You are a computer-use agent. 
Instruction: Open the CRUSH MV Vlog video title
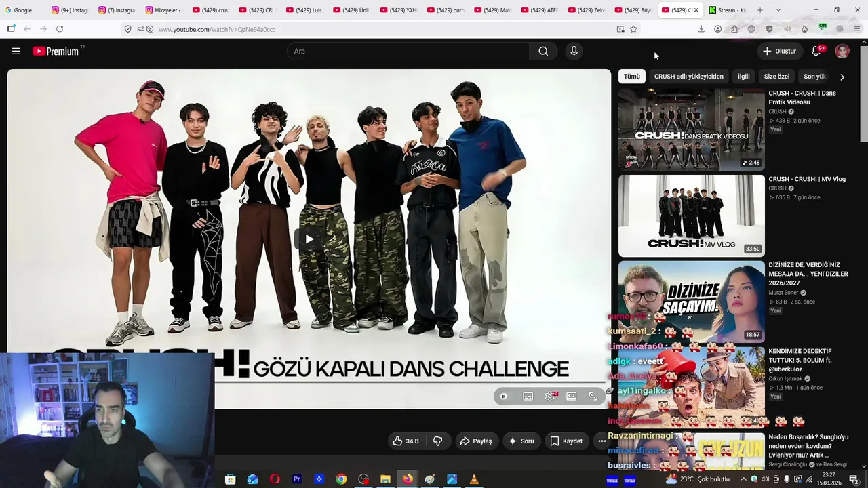[x=807, y=179]
